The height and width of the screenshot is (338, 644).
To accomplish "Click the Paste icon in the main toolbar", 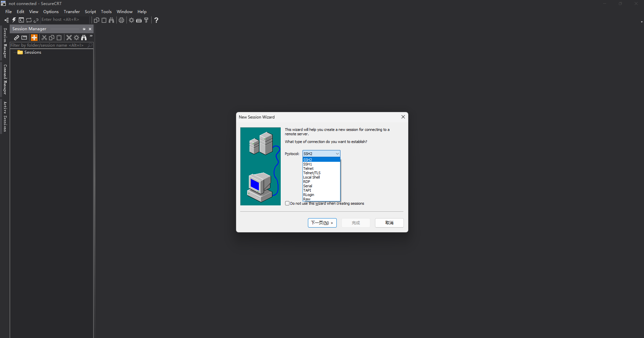I will [x=104, y=20].
